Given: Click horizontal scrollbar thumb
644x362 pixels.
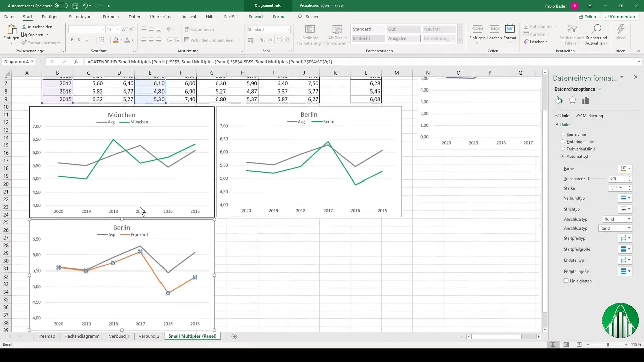Looking at the screenshot, I should [x=496, y=336].
